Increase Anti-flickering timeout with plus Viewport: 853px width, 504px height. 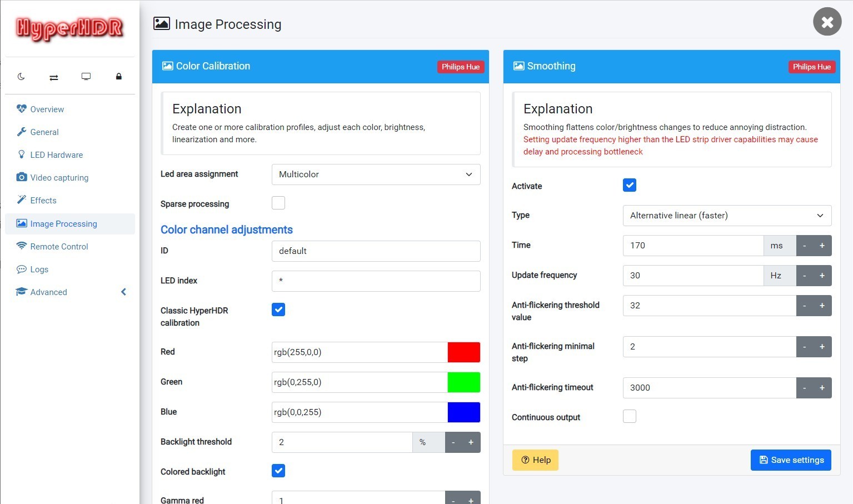click(x=822, y=388)
